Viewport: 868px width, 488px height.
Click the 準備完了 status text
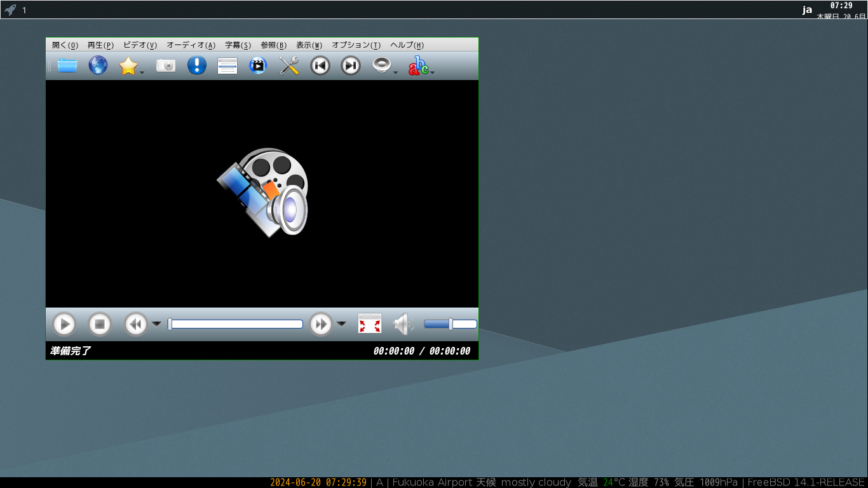pos(71,351)
